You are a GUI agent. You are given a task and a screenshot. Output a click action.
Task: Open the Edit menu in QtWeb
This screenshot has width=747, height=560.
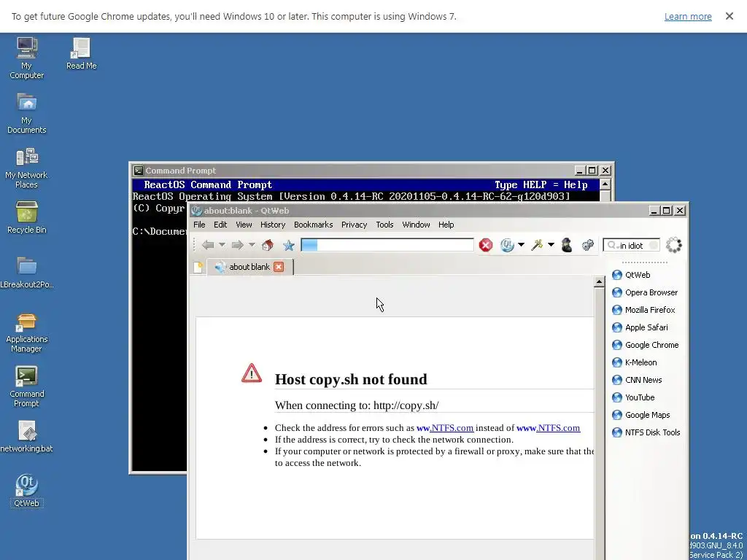click(x=220, y=225)
